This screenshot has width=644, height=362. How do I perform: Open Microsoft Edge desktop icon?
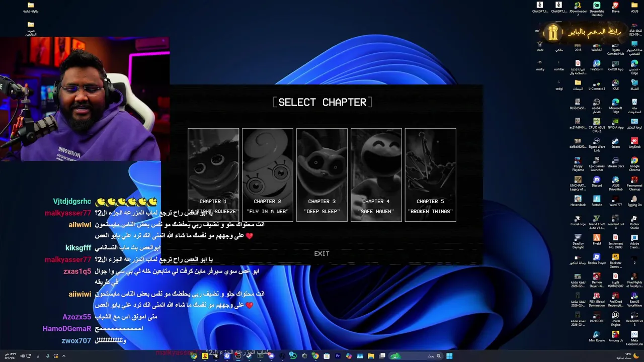(x=615, y=106)
